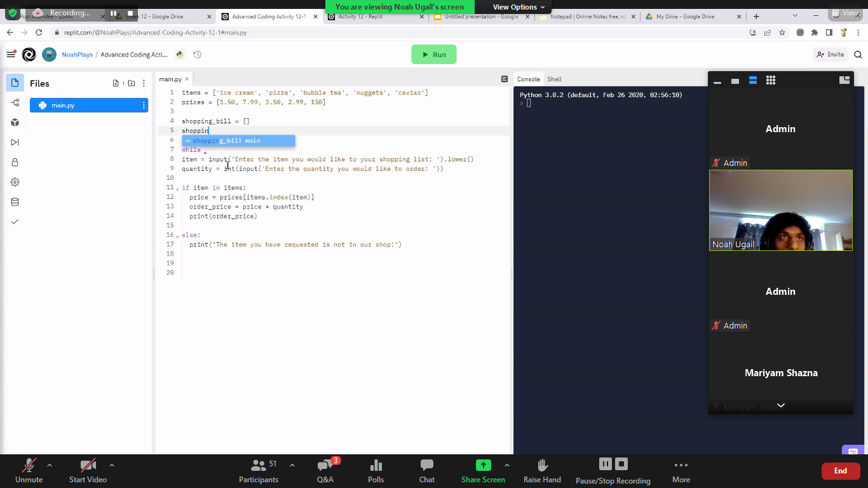Open the View Options dropdown
The height and width of the screenshot is (488, 868).
coord(519,7)
